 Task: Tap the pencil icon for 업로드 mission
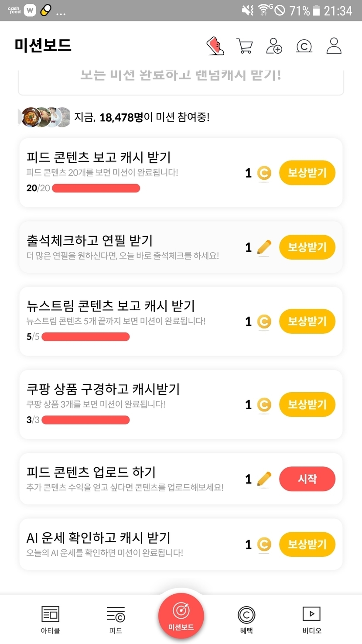[x=264, y=479]
